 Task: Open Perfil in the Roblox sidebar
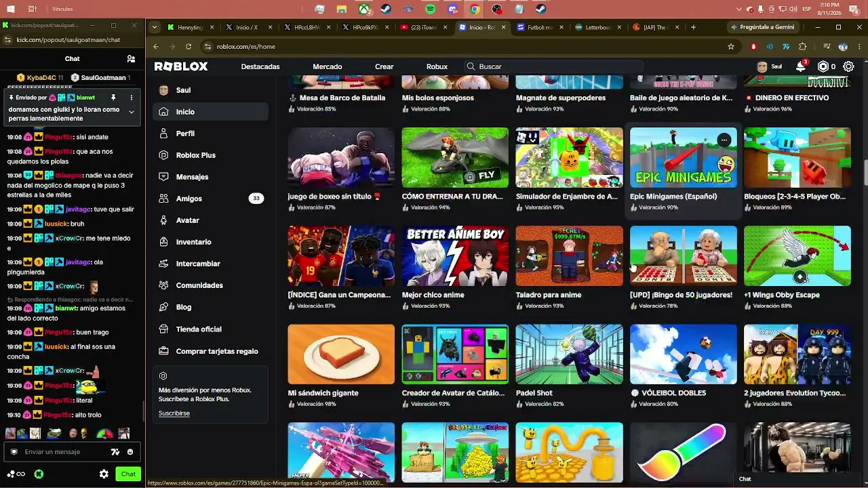pos(211,134)
